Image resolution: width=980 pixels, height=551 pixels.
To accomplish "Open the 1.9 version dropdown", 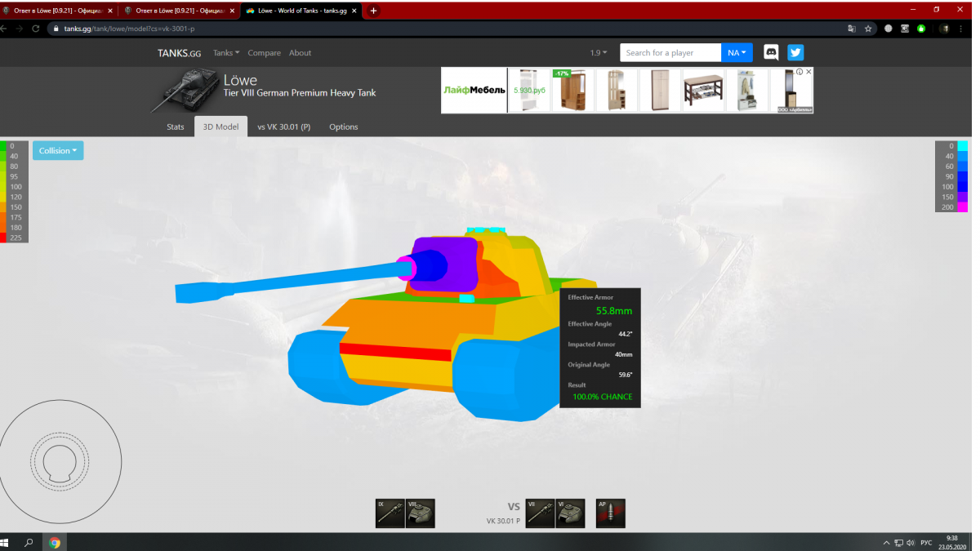I will click(x=599, y=53).
